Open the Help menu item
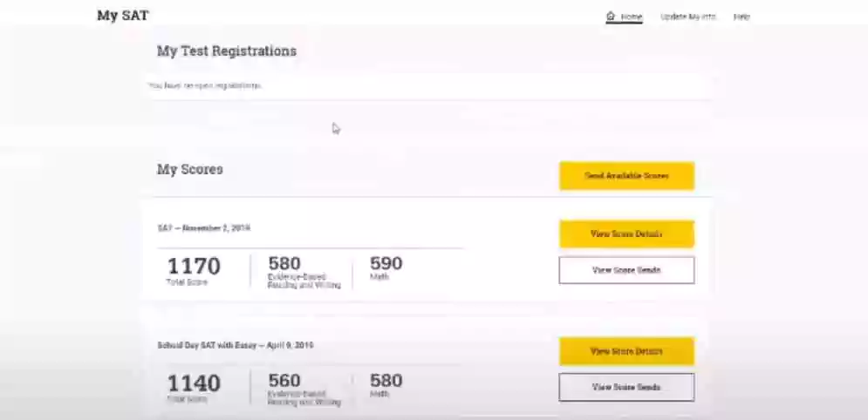The height and width of the screenshot is (420, 868). 742,17
